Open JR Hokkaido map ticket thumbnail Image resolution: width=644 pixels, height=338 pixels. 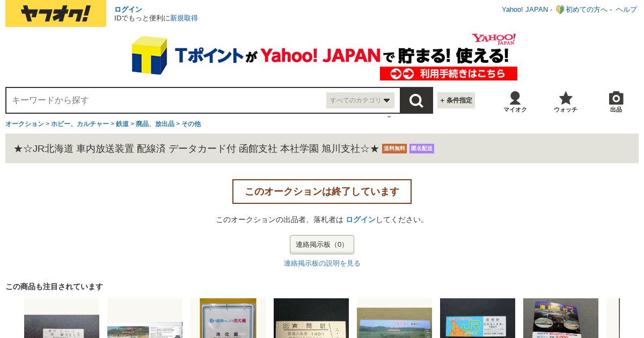[x=478, y=318]
